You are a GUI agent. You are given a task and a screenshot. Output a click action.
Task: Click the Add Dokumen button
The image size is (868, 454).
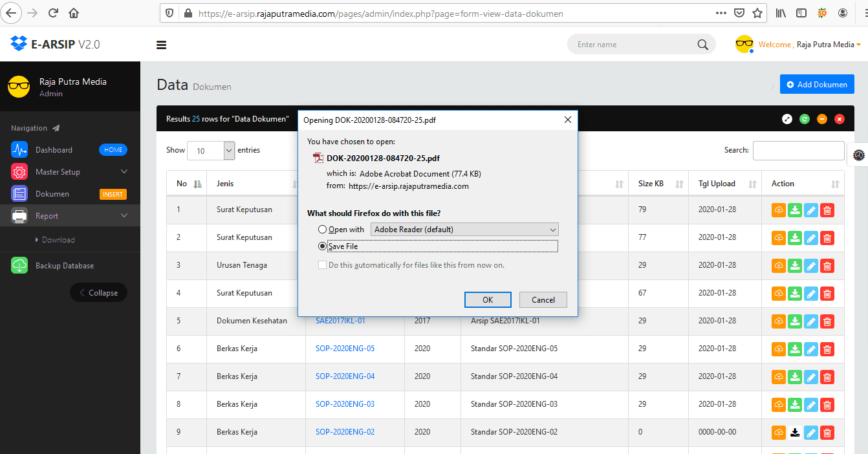[817, 84]
